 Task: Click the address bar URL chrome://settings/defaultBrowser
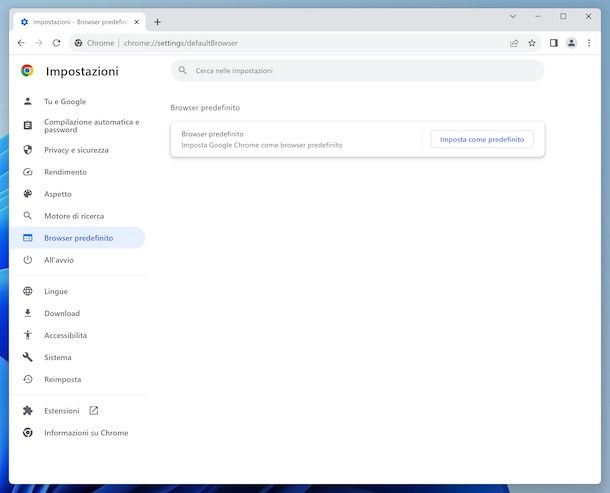(x=181, y=43)
